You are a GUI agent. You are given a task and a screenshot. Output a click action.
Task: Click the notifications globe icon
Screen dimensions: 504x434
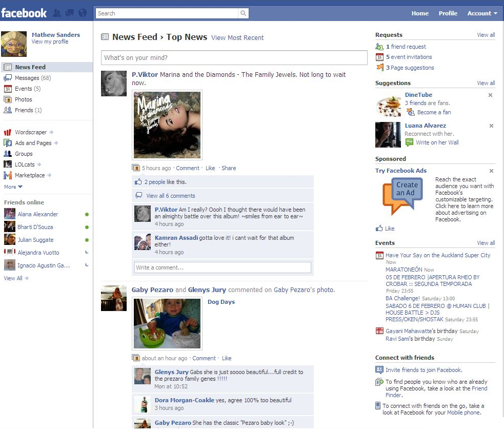coord(82,13)
